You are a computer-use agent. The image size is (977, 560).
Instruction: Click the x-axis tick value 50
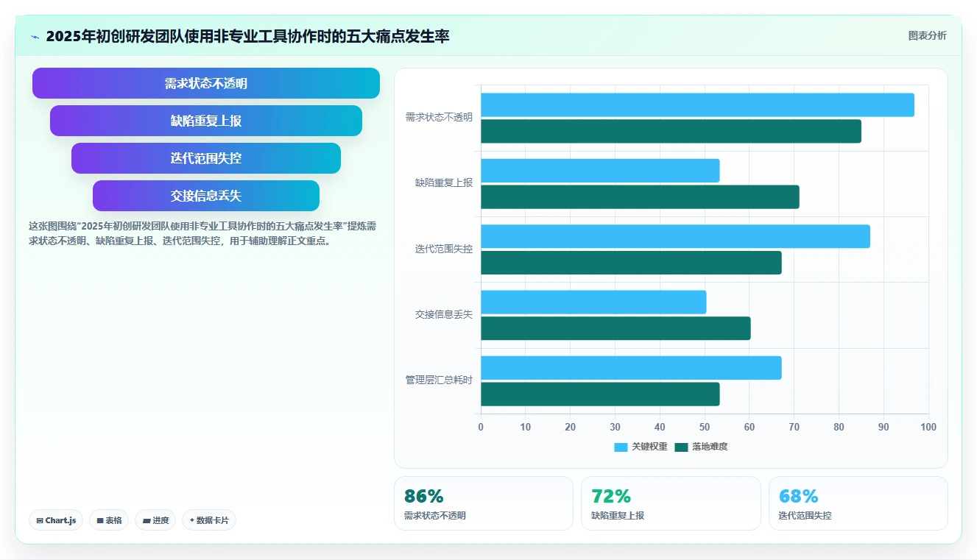705,427
